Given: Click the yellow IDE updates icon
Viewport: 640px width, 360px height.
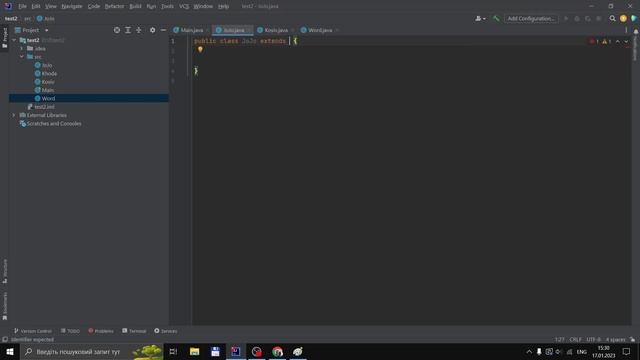Looking at the screenshot, I should click(623, 18).
